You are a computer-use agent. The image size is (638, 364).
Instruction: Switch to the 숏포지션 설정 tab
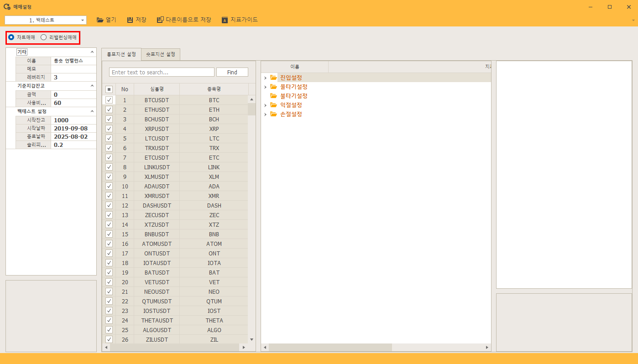tap(161, 54)
